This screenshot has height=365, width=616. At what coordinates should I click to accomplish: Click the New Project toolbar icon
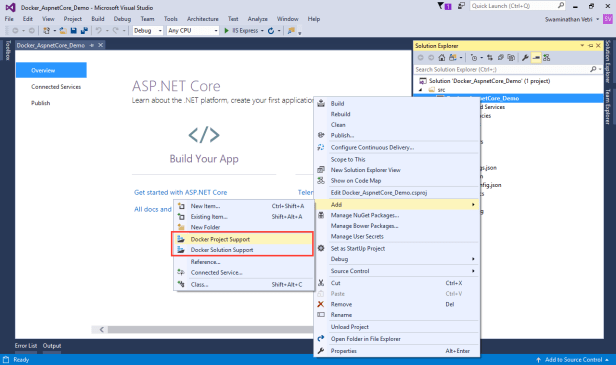pyautogui.click(x=47, y=31)
